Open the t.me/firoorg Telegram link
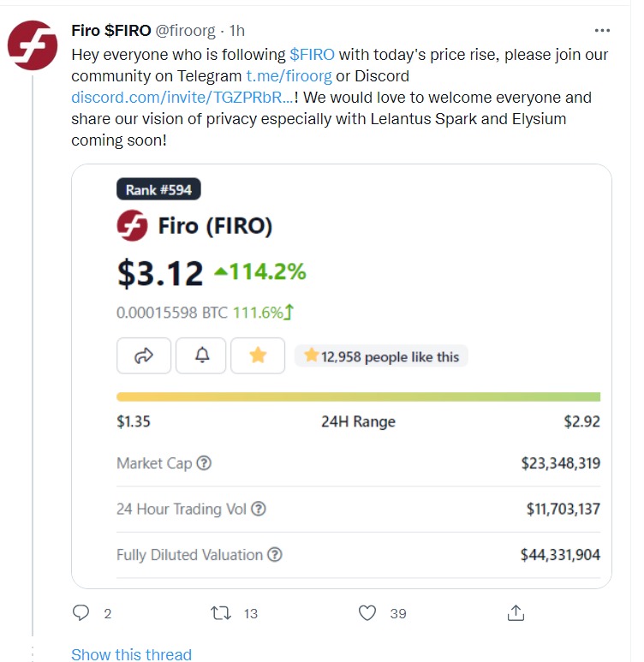The height and width of the screenshot is (662, 644). coord(289,76)
